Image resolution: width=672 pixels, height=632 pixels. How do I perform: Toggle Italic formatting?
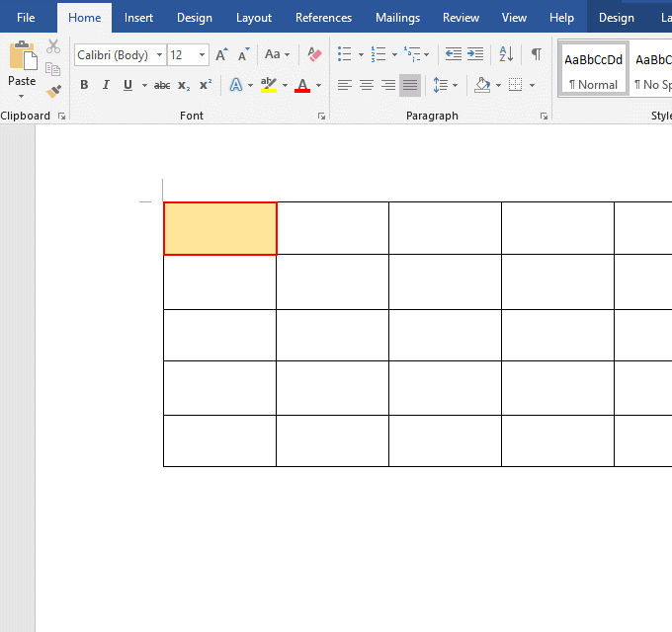point(106,86)
